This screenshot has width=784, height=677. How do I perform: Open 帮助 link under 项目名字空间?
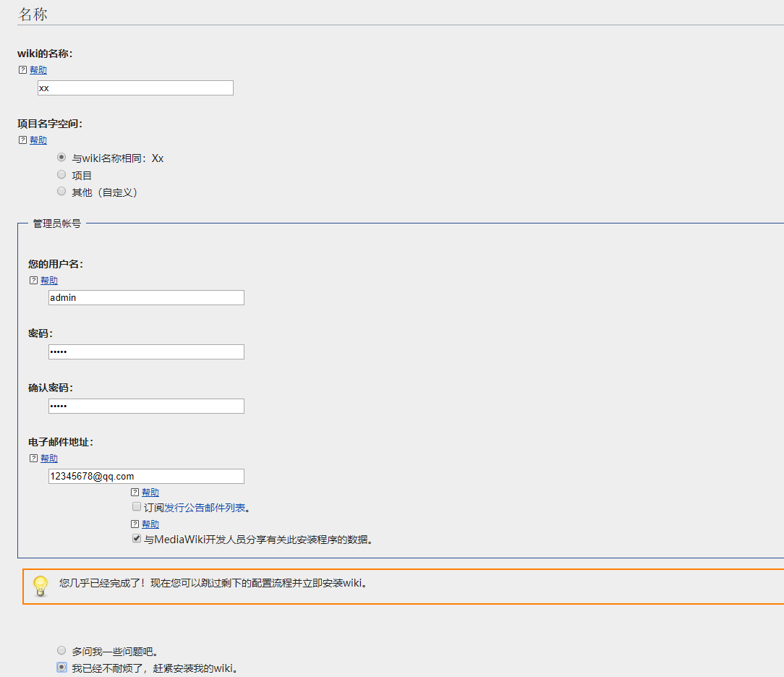[38, 140]
